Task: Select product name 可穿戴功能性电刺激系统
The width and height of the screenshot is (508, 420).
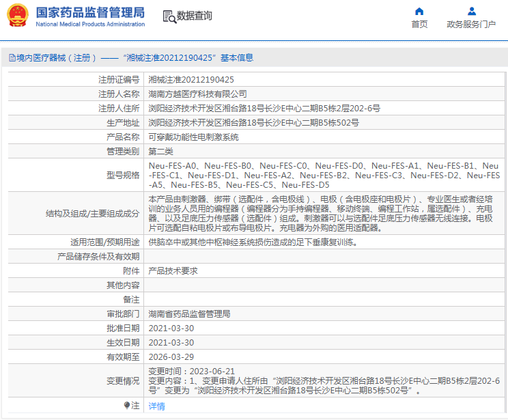Action: [x=193, y=137]
